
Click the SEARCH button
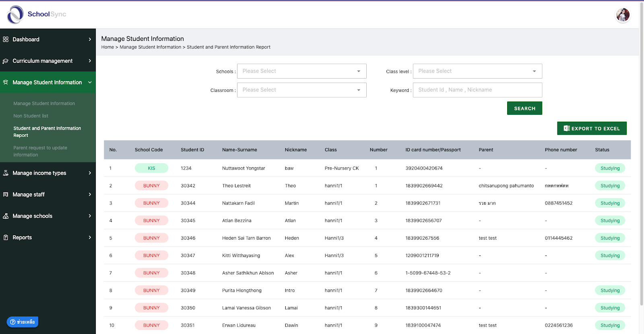(524, 108)
